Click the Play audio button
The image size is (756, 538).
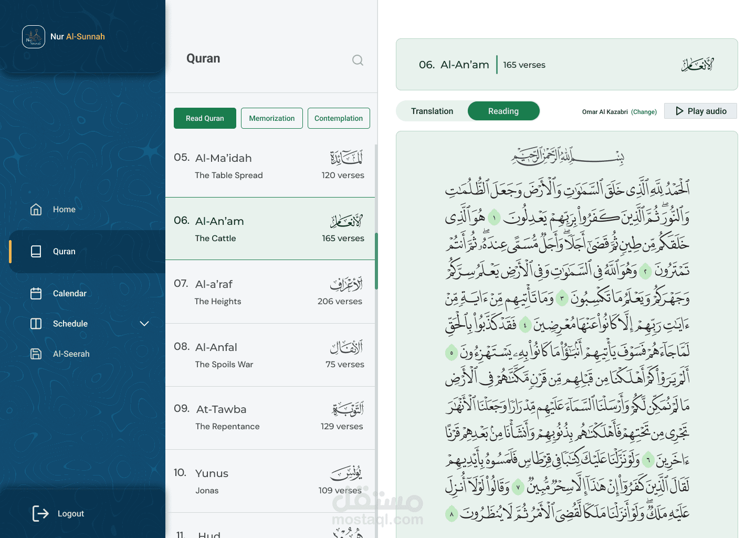coord(700,111)
